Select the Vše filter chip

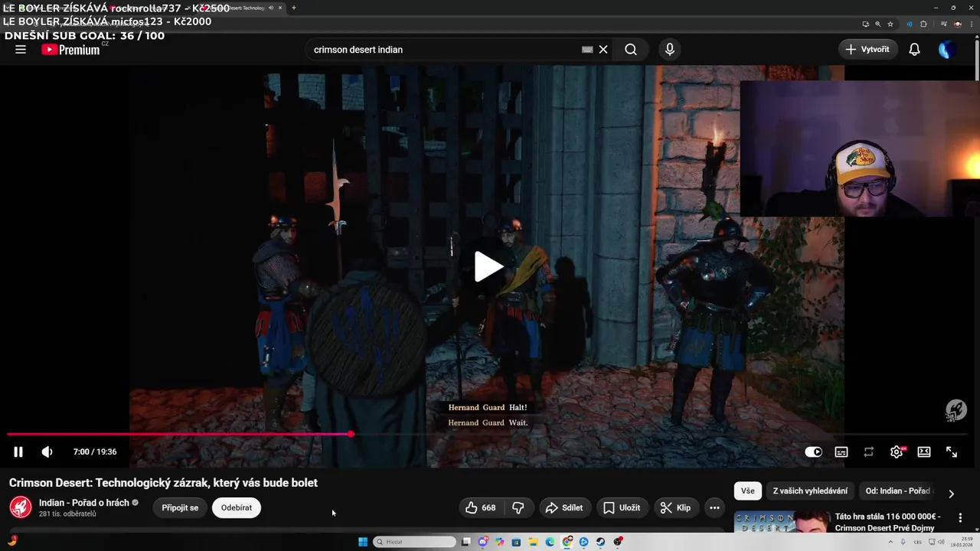[748, 491]
